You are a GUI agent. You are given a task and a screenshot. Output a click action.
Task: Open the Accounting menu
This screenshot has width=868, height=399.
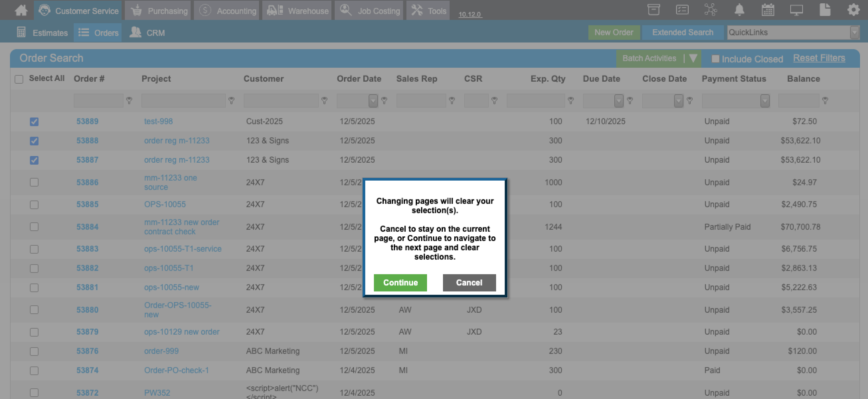(227, 10)
